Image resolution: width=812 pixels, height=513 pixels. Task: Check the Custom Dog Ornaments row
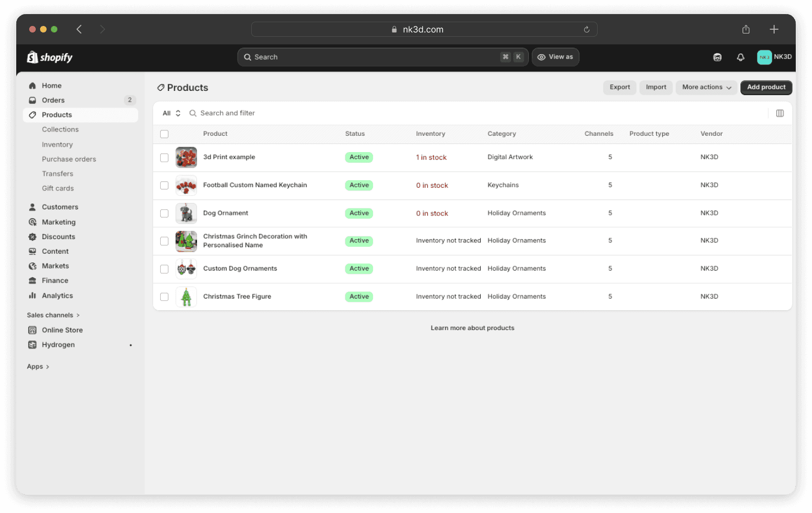[x=165, y=269]
